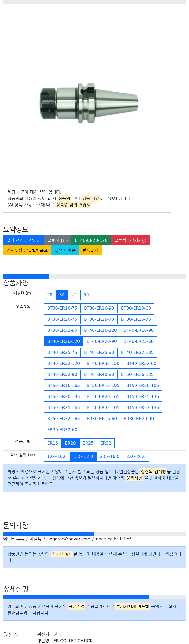Select the ER16 collet option

(52, 443)
